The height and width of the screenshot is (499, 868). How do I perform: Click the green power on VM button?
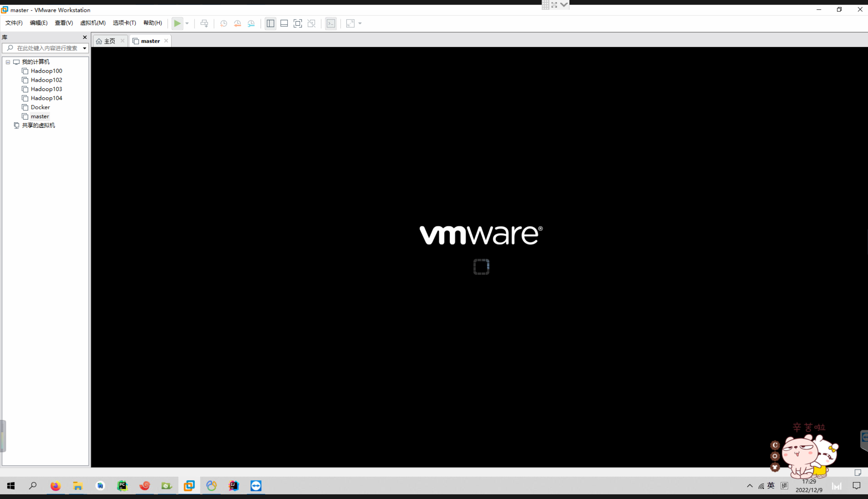pyautogui.click(x=177, y=23)
